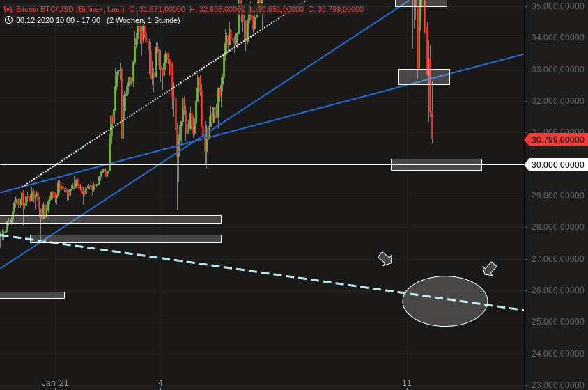Viewport: 588px width, 390px height.
Task: Click the 23.000,00000 price axis label
Action: point(557,385)
